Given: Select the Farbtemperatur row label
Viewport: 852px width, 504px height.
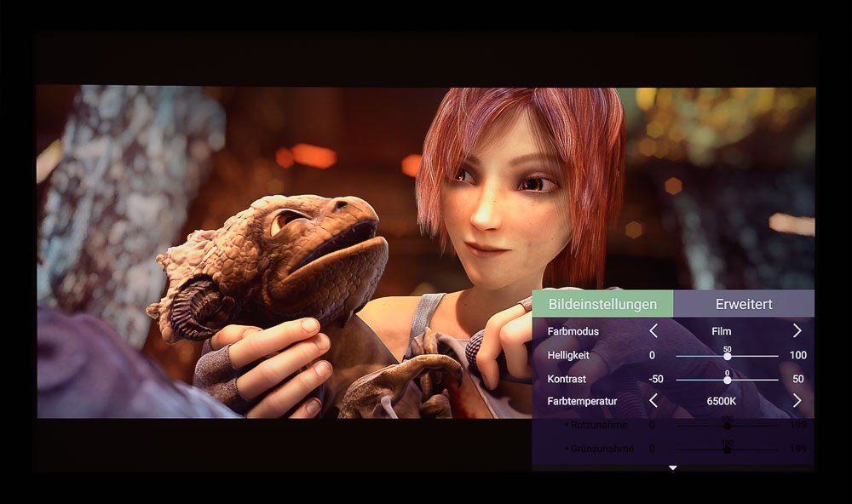Looking at the screenshot, I should (x=582, y=401).
